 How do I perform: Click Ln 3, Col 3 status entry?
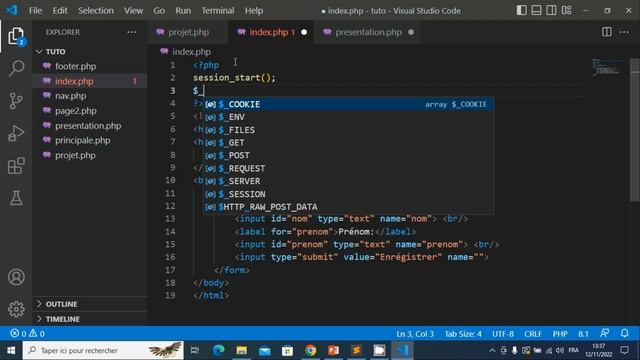415,333
